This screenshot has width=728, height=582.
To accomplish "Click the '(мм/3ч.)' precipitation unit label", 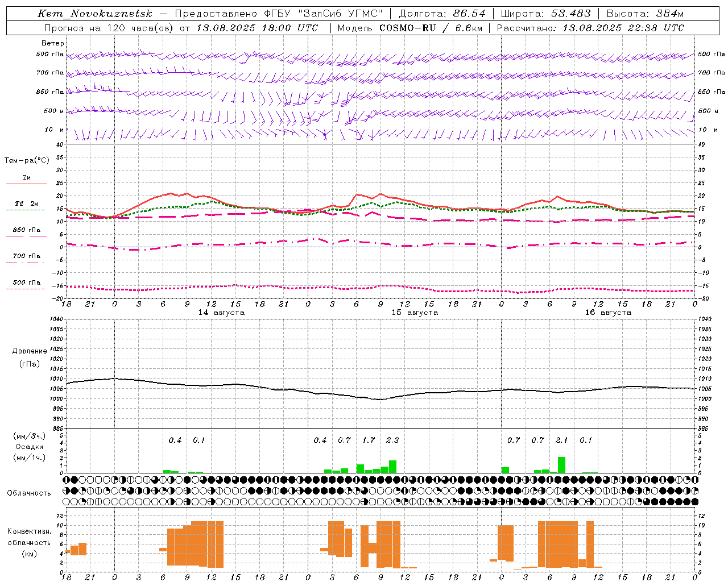I will (30, 436).
